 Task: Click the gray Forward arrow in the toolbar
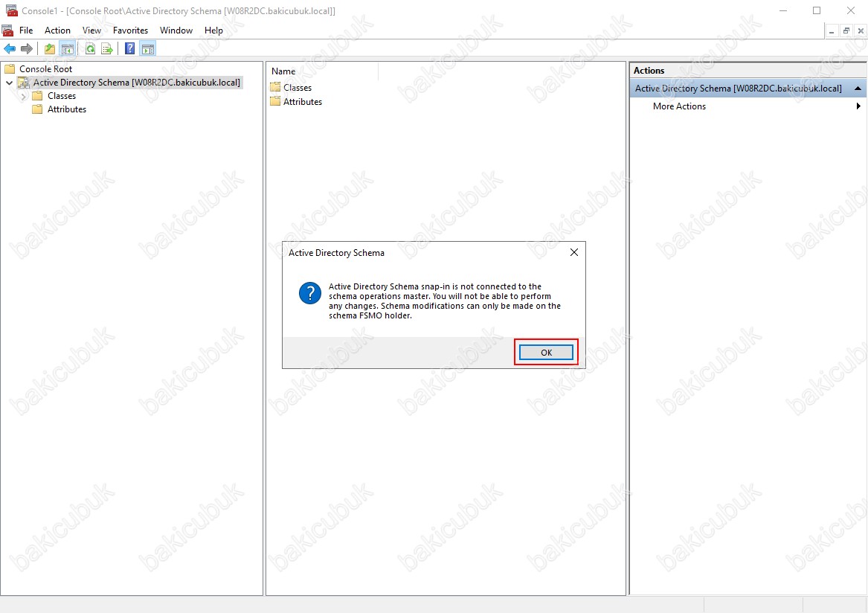[26, 49]
